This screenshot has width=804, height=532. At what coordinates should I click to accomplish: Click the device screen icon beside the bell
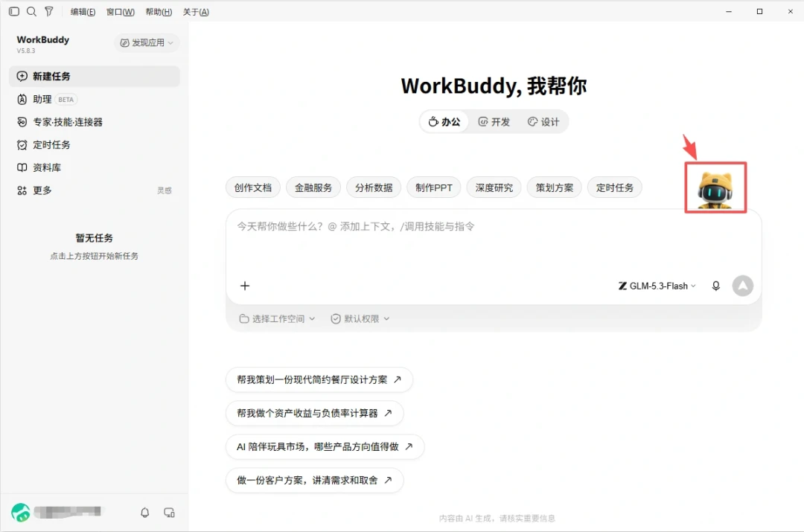169,513
